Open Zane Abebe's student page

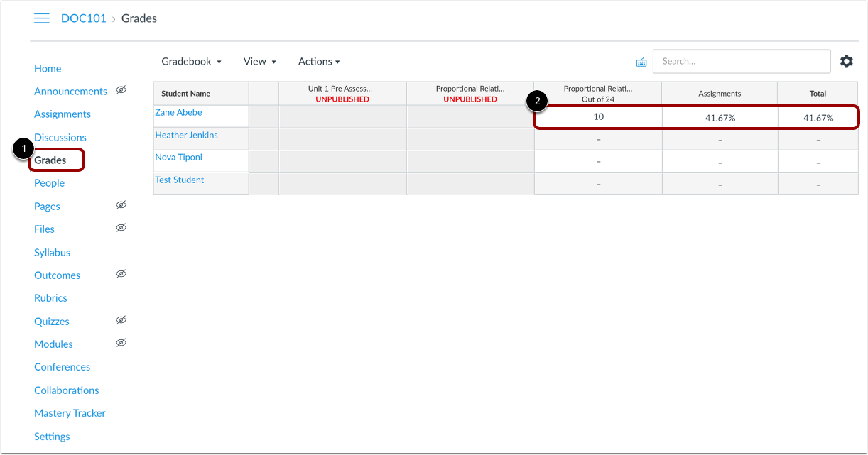(178, 111)
